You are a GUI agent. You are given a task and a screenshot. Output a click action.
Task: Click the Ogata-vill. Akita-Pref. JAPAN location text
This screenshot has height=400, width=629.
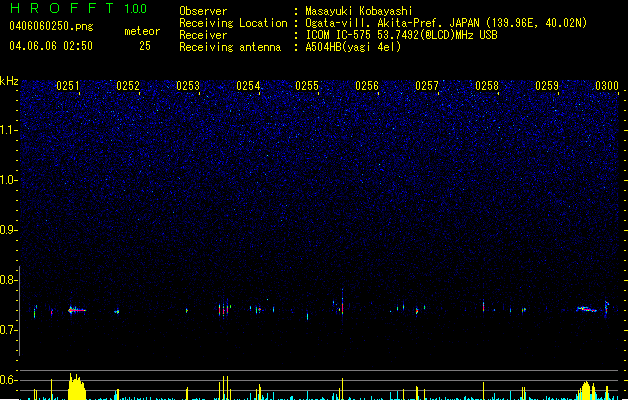(x=446, y=23)
